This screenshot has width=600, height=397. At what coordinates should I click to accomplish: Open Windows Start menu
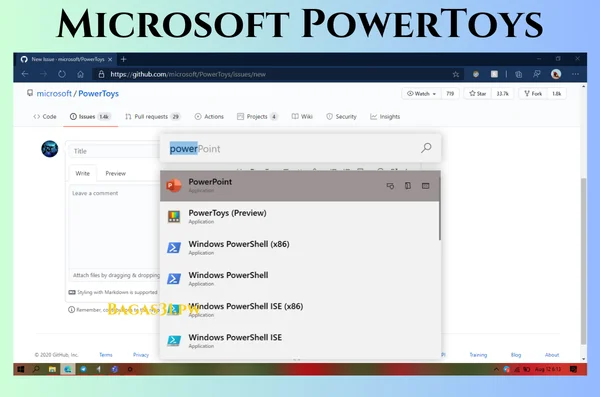21,369
